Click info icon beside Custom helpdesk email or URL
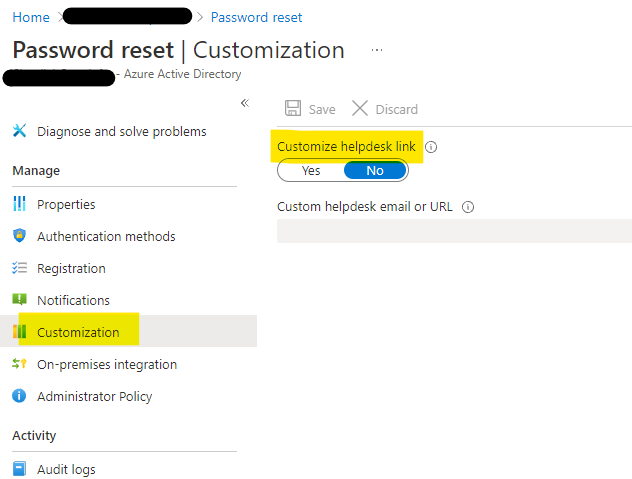The width and height of the screenshot is (632, 479). 468,207
